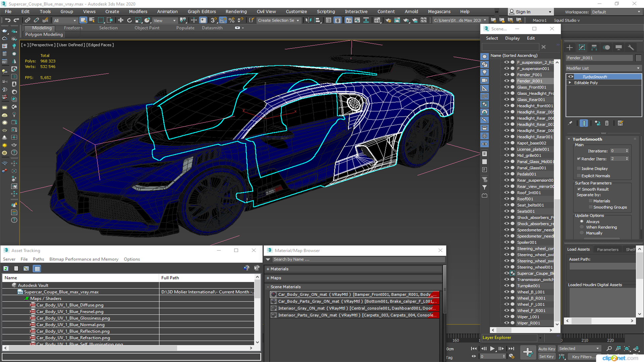Screen dimensions: 644x362
Task: Choose the Select and Rotate tool
Action: coord(129,20)
